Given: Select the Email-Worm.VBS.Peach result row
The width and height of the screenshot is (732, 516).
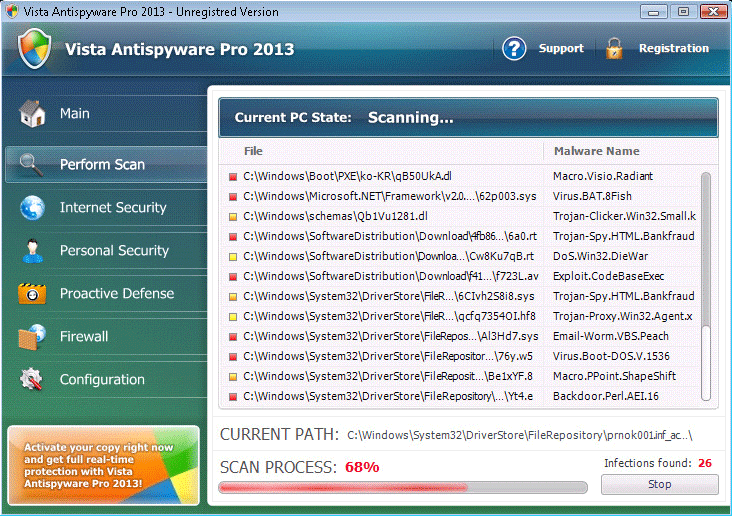Looking at the screenshot, I should 460,336.
